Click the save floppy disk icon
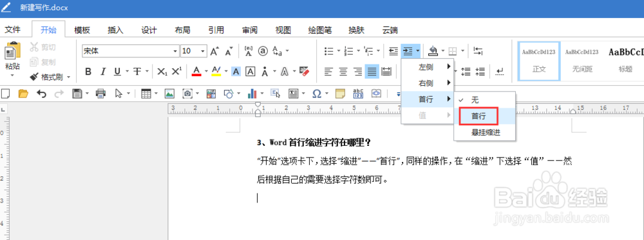Image resolution: width=644 pixels, height=240 pixels. [77, 94]
